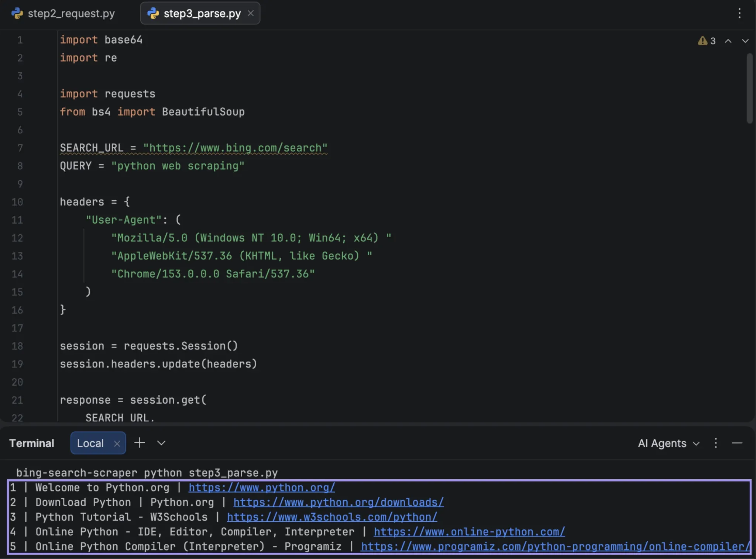Click the Terminal panel title
This screenshot has height=559, width=756.
(32, 443)
